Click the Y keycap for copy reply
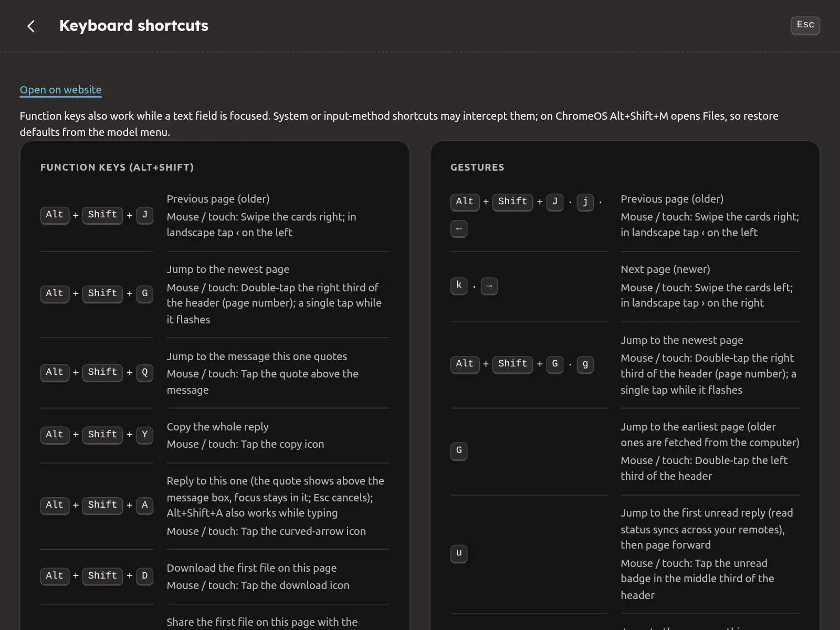 pos(145,435)
